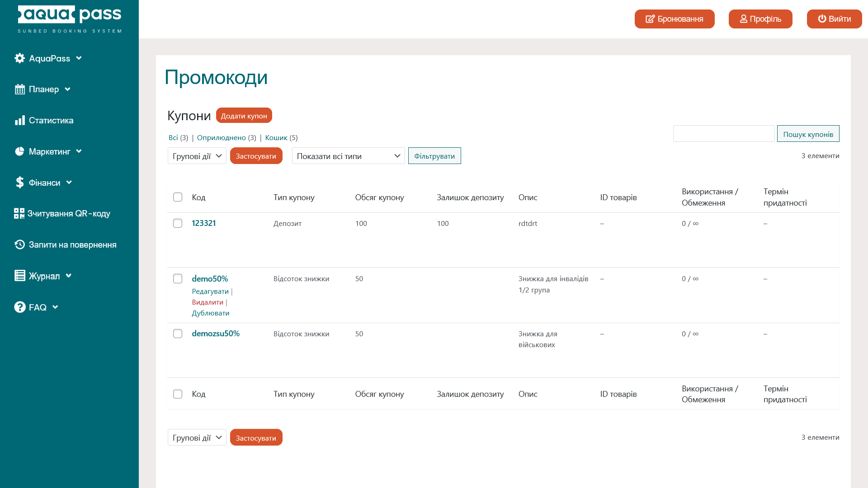Check the box for coupon 123321
The image size is (868, 488).
pyautogui.click(x=178, y=224)
